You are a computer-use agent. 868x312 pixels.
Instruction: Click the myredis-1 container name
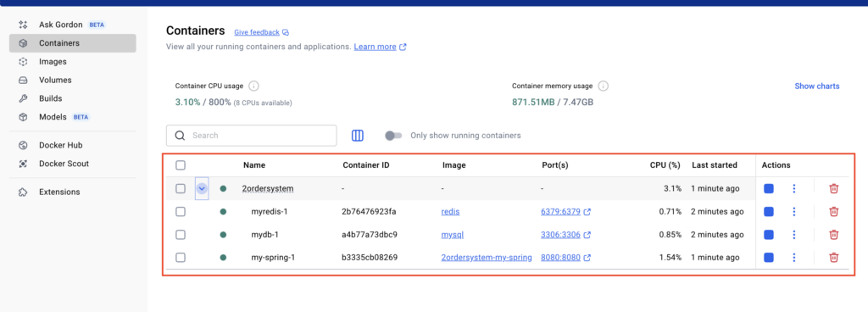click(x=269, y=212)
